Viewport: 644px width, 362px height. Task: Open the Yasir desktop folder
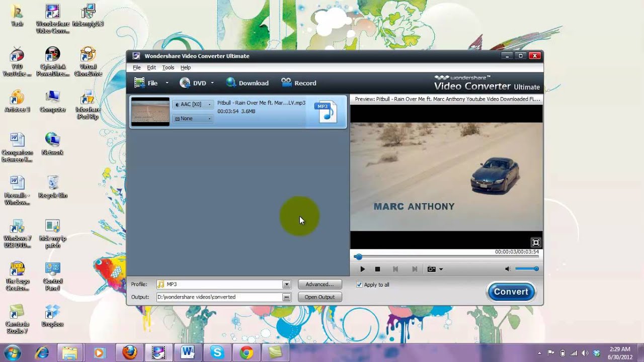[17, 16]
